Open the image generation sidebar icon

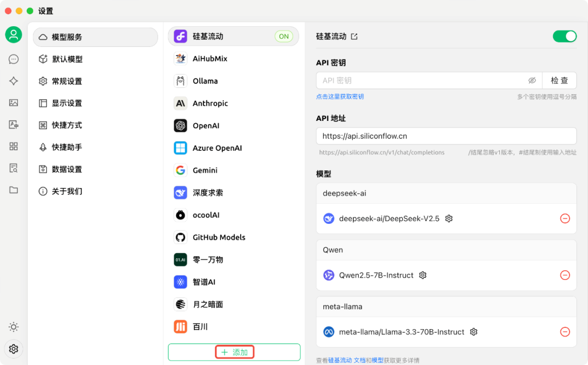coord(14,102)
